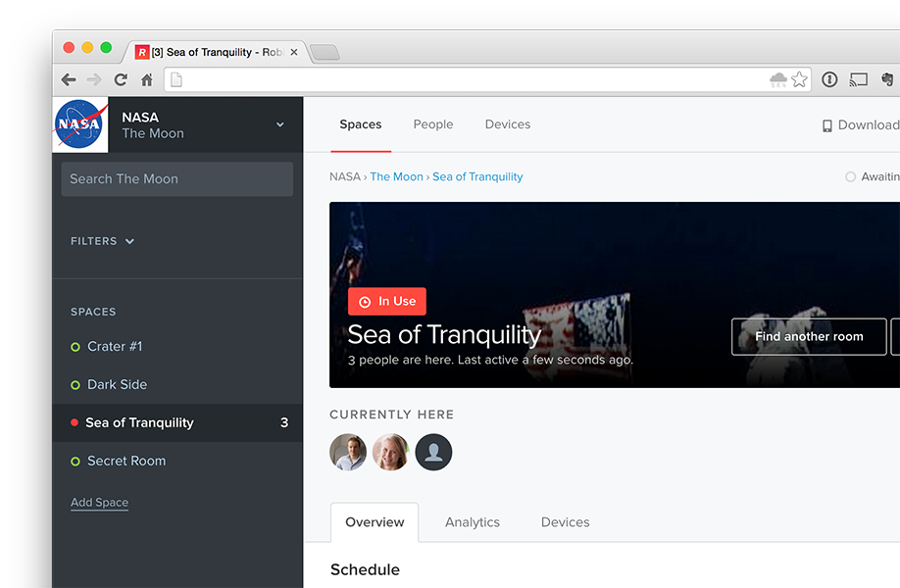900x588 pixels.
Task: Select Sea of Tranquility in sidebar
Action: (x=177, y=422)
